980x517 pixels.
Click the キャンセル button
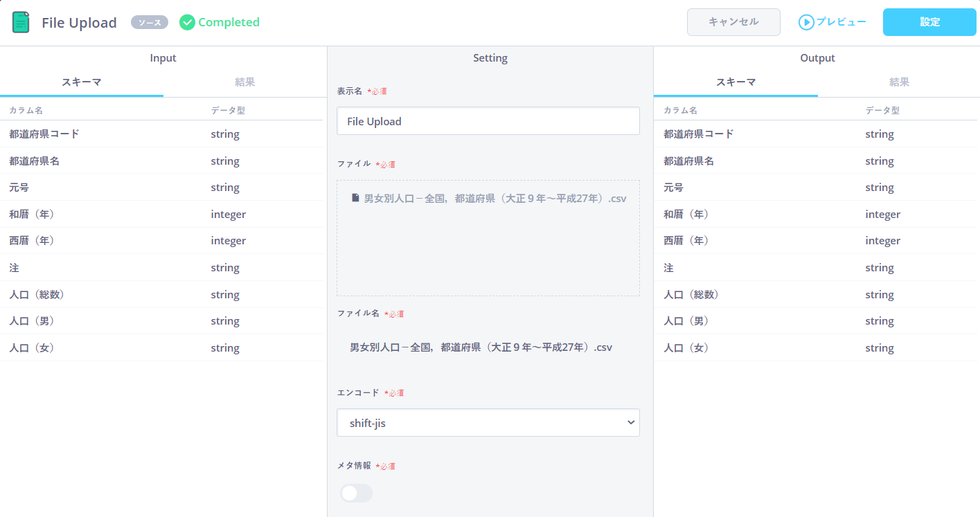tap(733, 22)
